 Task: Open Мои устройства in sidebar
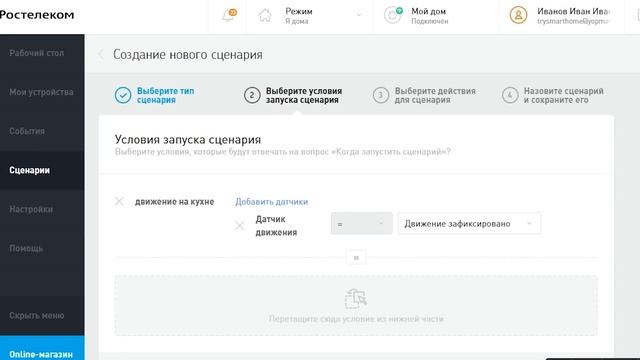[42, 92]
